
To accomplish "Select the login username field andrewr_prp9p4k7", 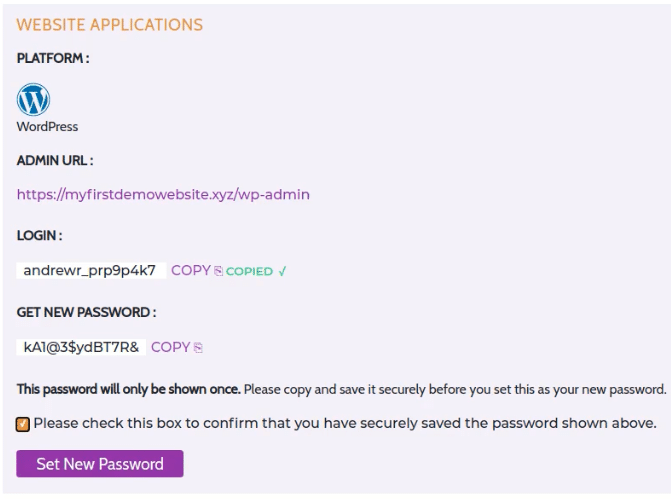I will (x=91, y=270).
